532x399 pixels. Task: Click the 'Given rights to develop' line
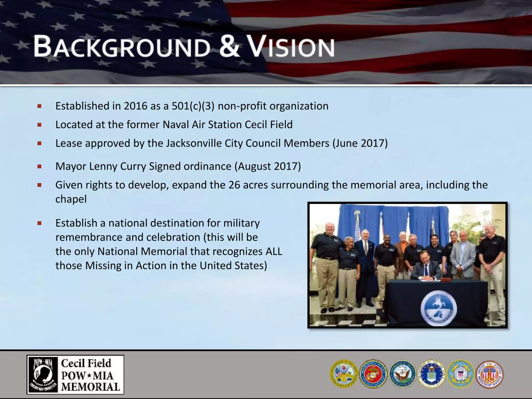(272, 185)
